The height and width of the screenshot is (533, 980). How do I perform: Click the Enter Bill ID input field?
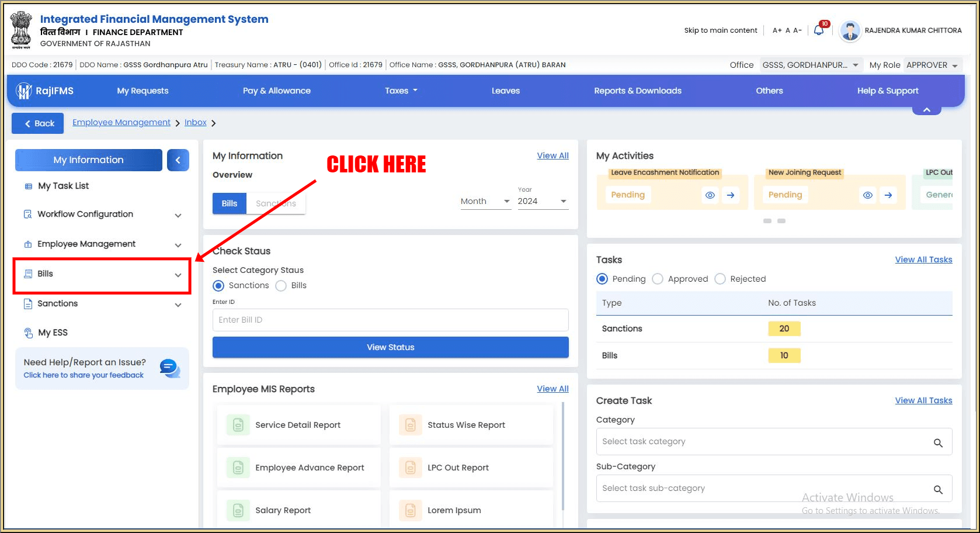coord(391,320)
